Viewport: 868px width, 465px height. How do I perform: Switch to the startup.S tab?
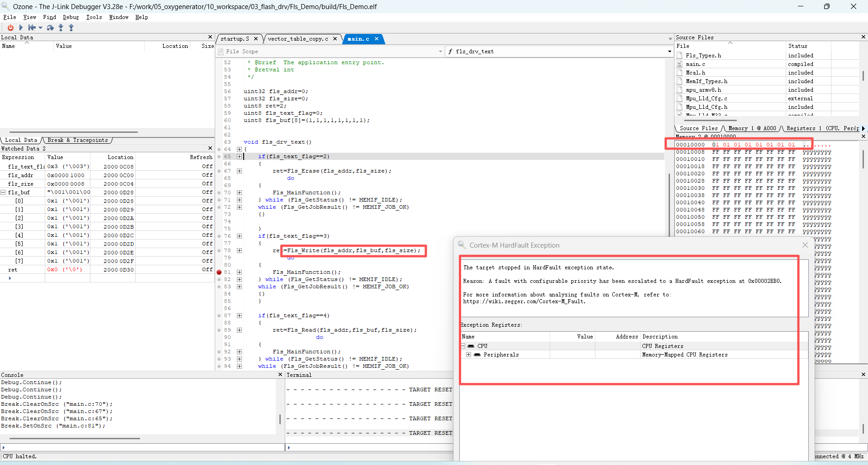click(235, 39)
